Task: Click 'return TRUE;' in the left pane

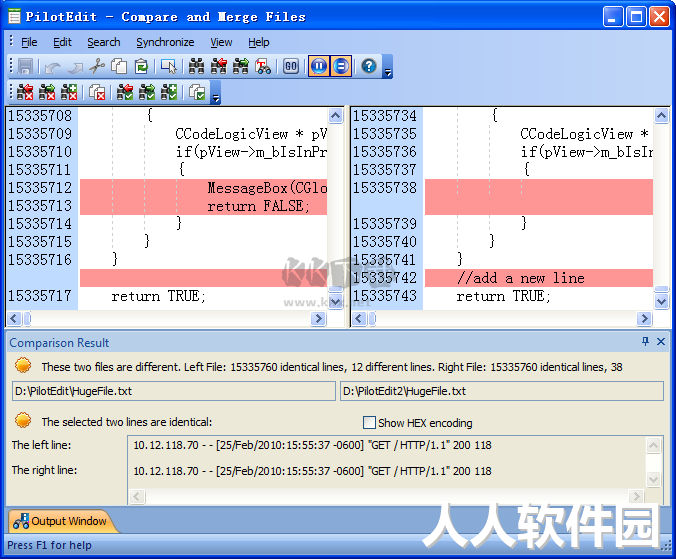Action: pos(159,296)
